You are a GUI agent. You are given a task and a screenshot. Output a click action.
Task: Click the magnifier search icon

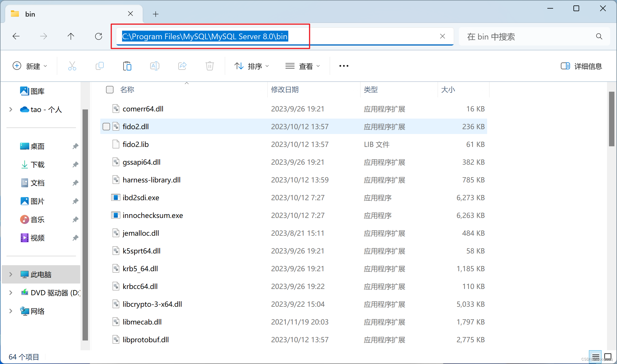coord(599,36)
